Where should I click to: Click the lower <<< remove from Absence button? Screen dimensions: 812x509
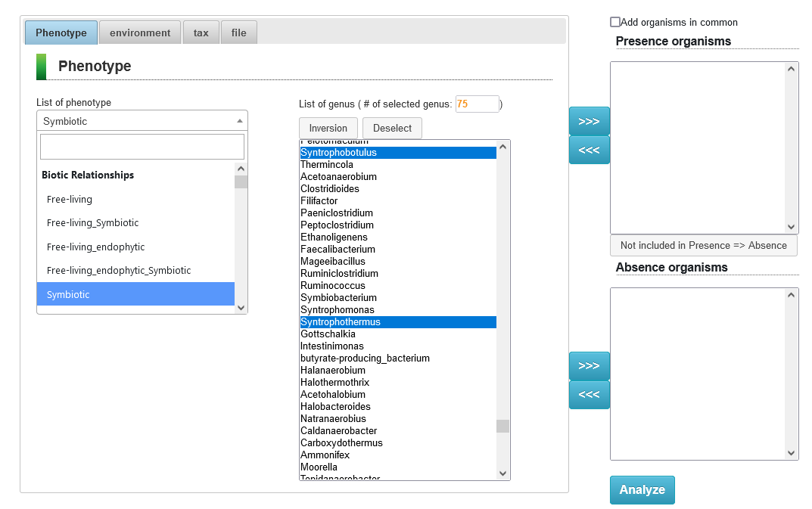pos(589,395)
